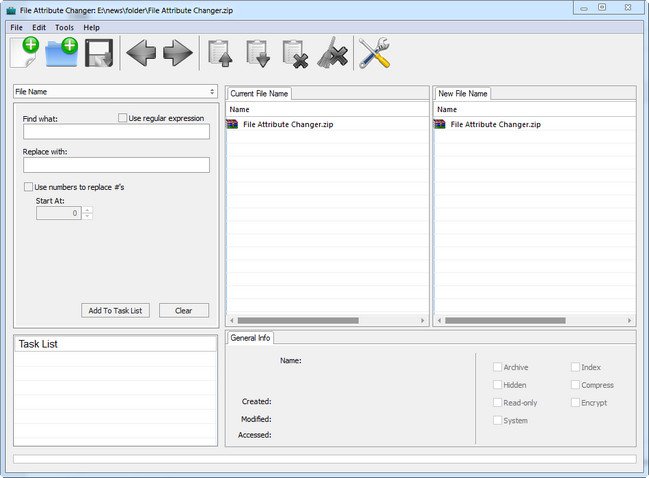Image resolution: width=649 pixels, height=478 pixels.
Task: Click right scroll arrow in New File Name
Action: (x=629, y=320)
